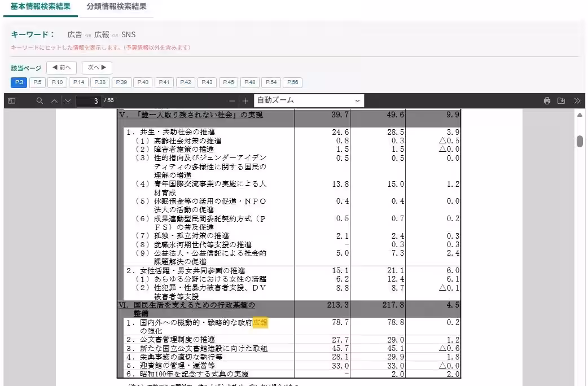
Task: Switch to 基本情報検索結果 tab
Action: pyautogui.click(x=41, y=6)
